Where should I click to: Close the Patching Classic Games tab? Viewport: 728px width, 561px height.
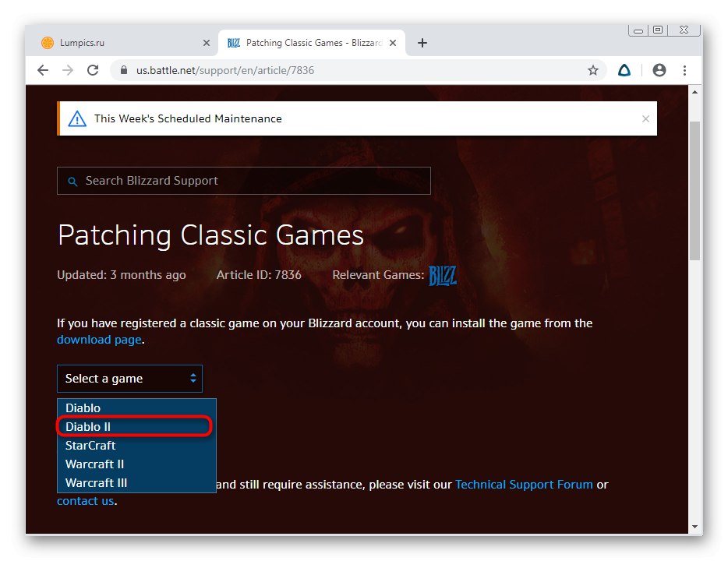point(393,43)
